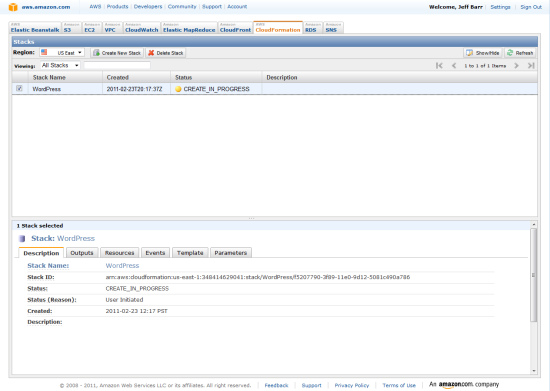550x391 pixels.
Task: Select the CloudFormation tab
Action: [278, 28]
